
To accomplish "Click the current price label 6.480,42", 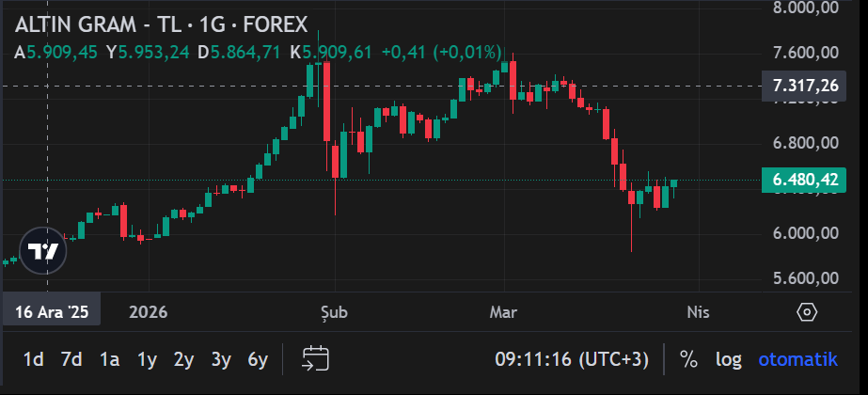I will pyautogui.click(x=805, y=180).
